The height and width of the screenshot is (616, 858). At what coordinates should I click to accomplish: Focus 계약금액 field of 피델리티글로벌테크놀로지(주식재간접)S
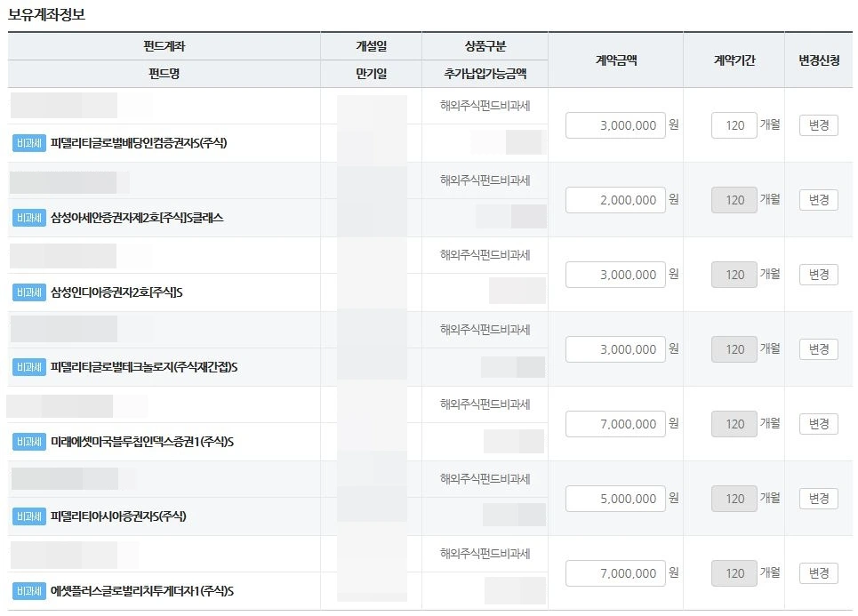point(615,349)
